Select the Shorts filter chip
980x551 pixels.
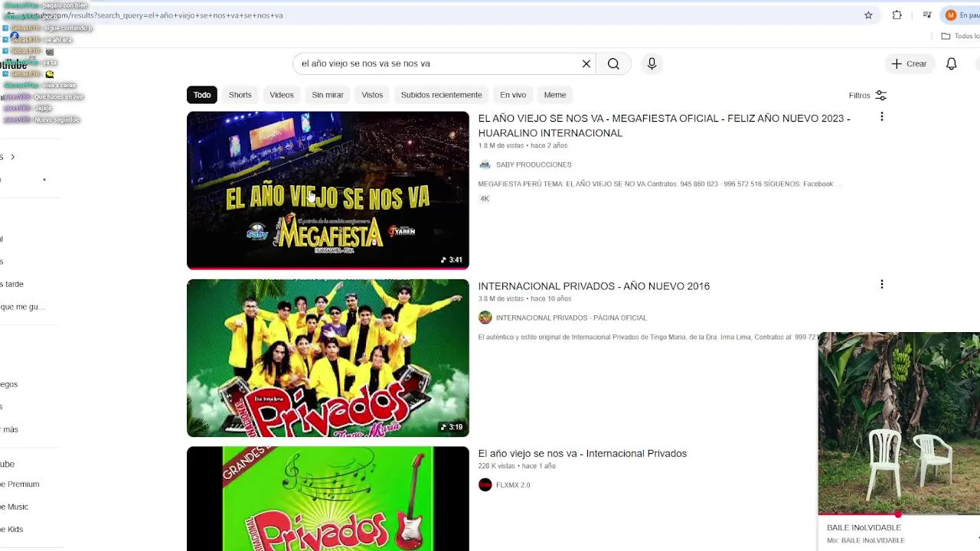pyautogui.click(x=240, y=95)
